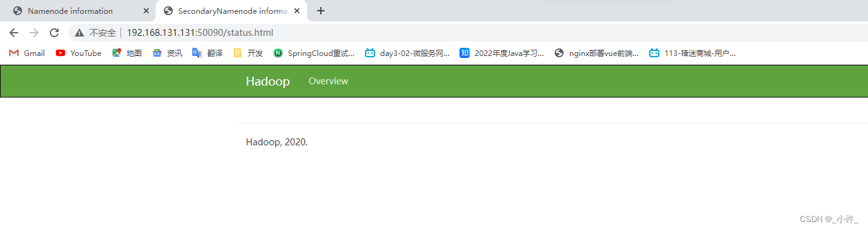
Task: Reload the current page
Action: coord(54,33)
